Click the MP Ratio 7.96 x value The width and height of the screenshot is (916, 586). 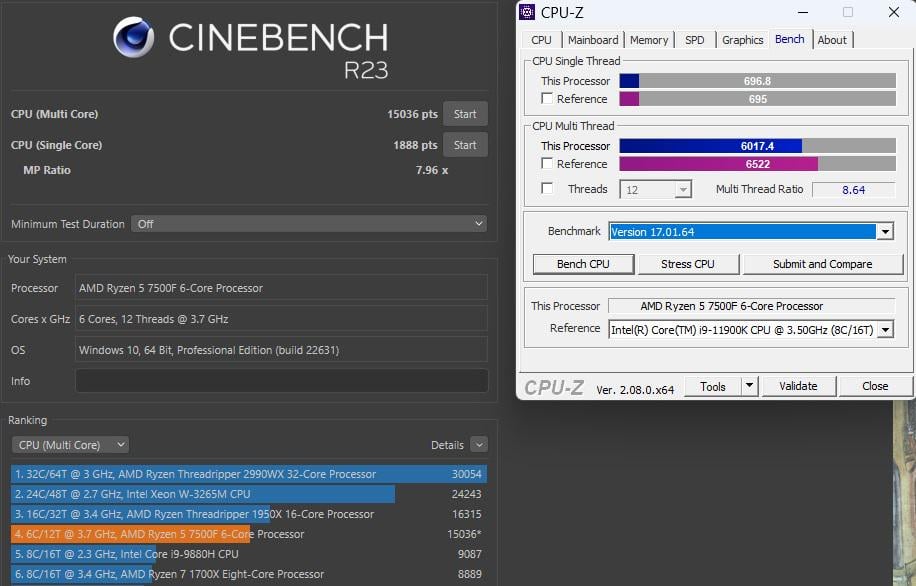(432, 170)
